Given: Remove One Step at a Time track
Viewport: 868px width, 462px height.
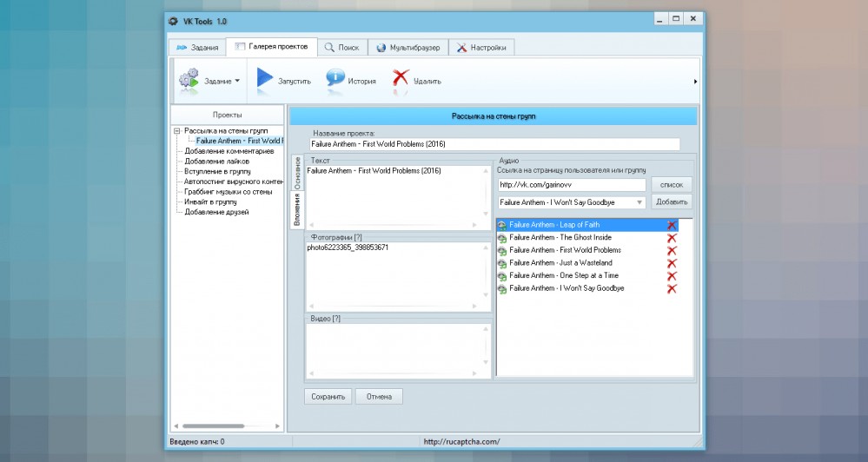Looking at the screenshot, I should coord(672,276).
